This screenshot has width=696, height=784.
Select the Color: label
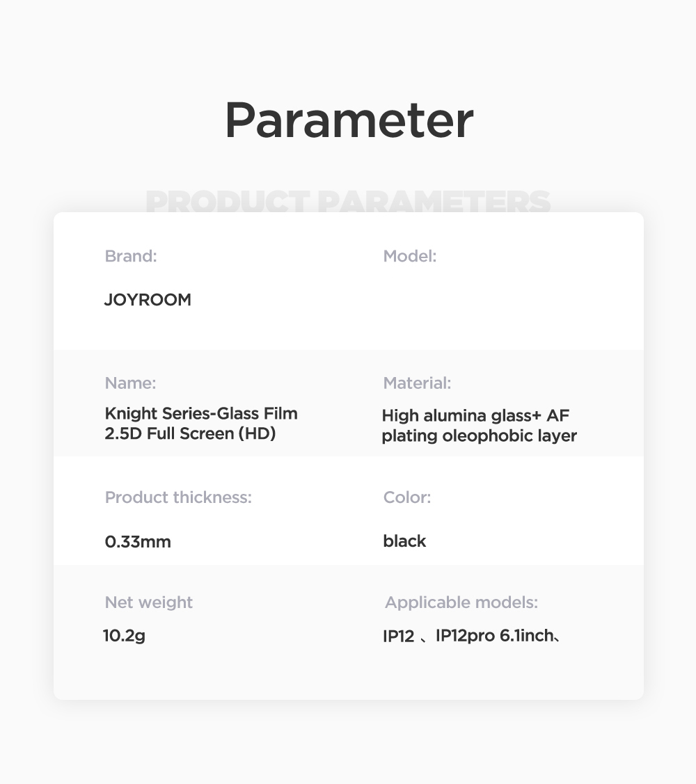point(406,497)
